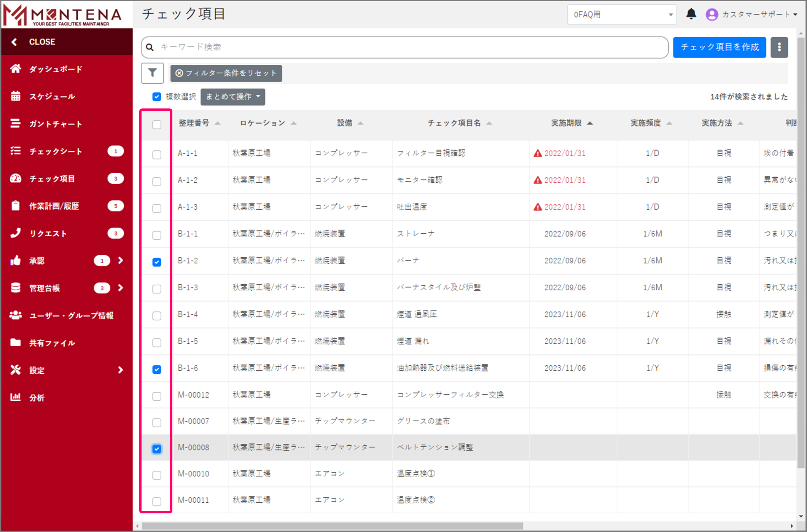Click the 分析 chart icon

tap(16, 397)
